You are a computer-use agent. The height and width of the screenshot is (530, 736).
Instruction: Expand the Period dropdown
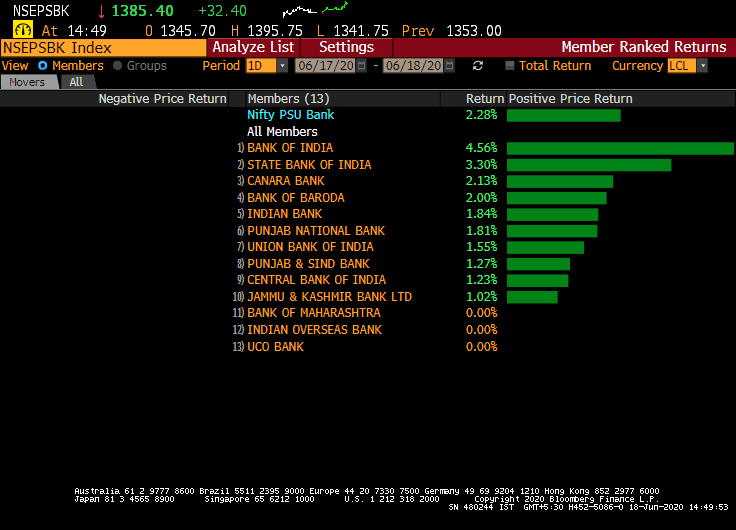coord(282,66)
